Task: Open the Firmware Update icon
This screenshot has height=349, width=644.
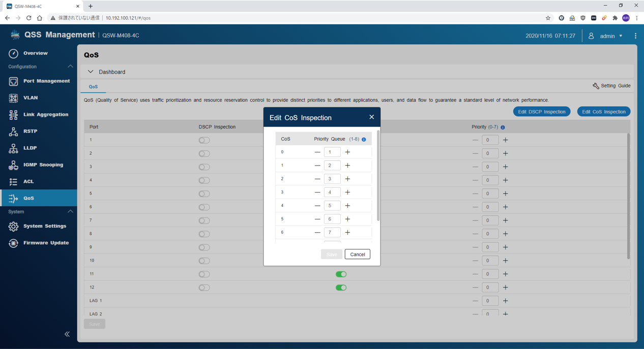Action: (x=13, y=243)
